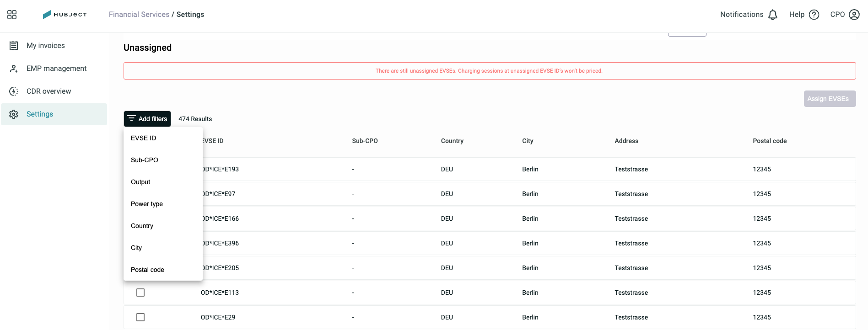The width and height of the screenshot is (868, 330).
Task: Select Power type filter option
Action: point(163,204)
